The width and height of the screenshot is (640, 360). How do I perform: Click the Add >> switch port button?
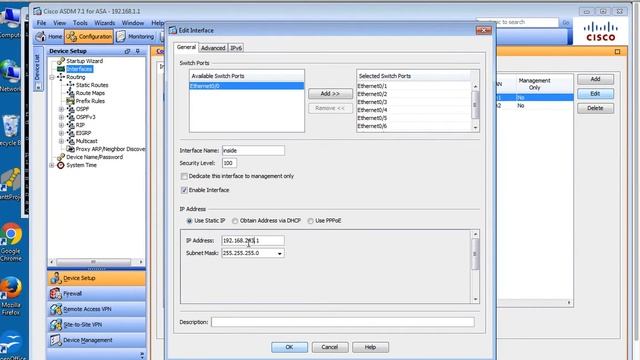(330, 93)
